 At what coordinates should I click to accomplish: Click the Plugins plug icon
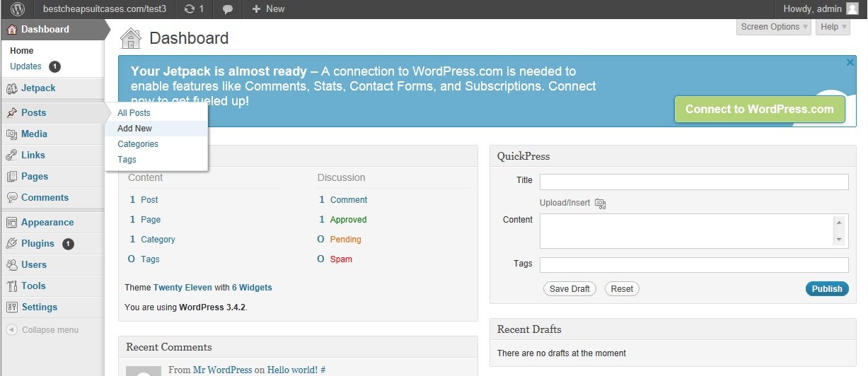click(x=11, y=244)
